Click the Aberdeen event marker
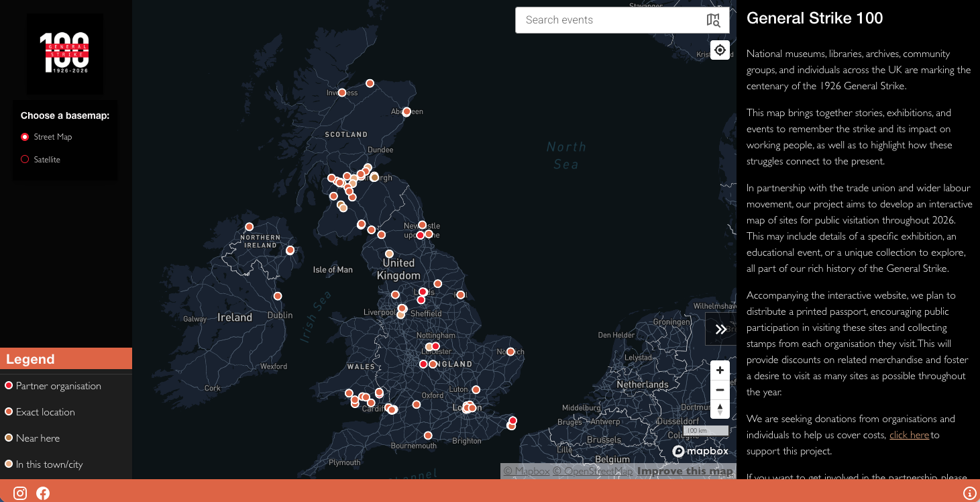Image resolution: width=980 pixels, height=502 pixels. click(406, 111)
